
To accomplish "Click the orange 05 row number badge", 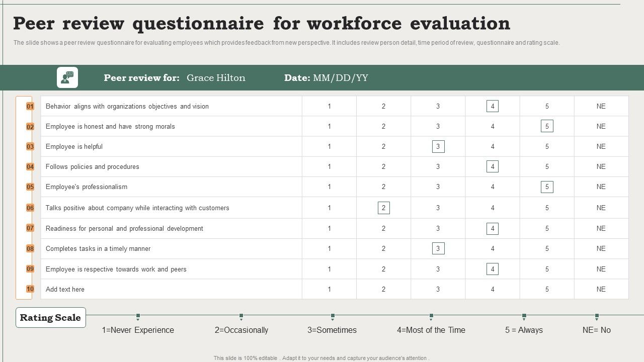I will pyautogui.click(x=30, y=187).
